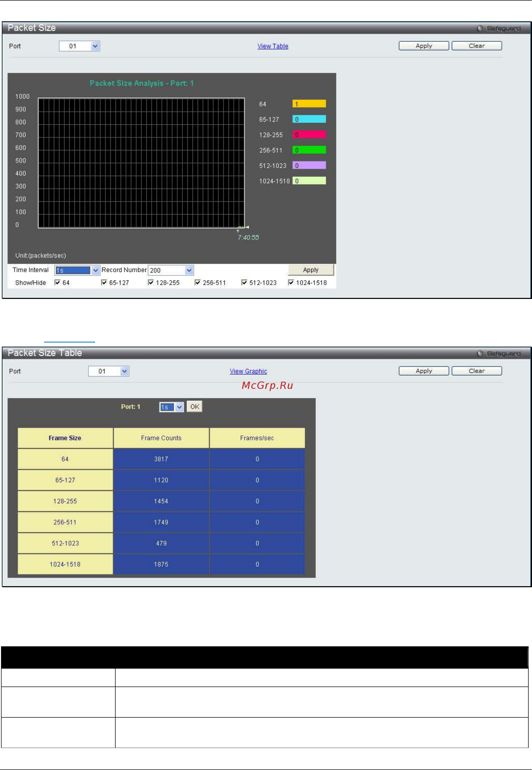Toggle the 256-511 show/hide checkbox
Viewport: 532px width, 770px height.
click(197, 282)
